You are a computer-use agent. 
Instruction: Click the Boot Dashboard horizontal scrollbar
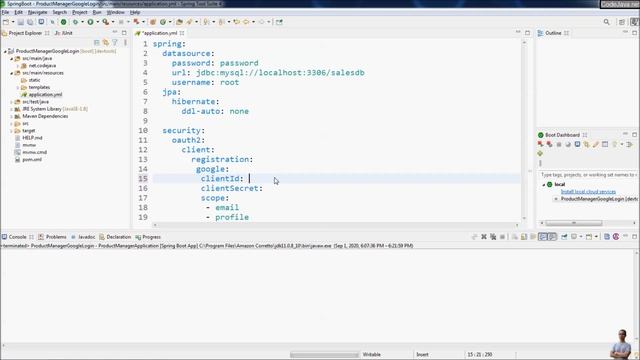(573, 223)
